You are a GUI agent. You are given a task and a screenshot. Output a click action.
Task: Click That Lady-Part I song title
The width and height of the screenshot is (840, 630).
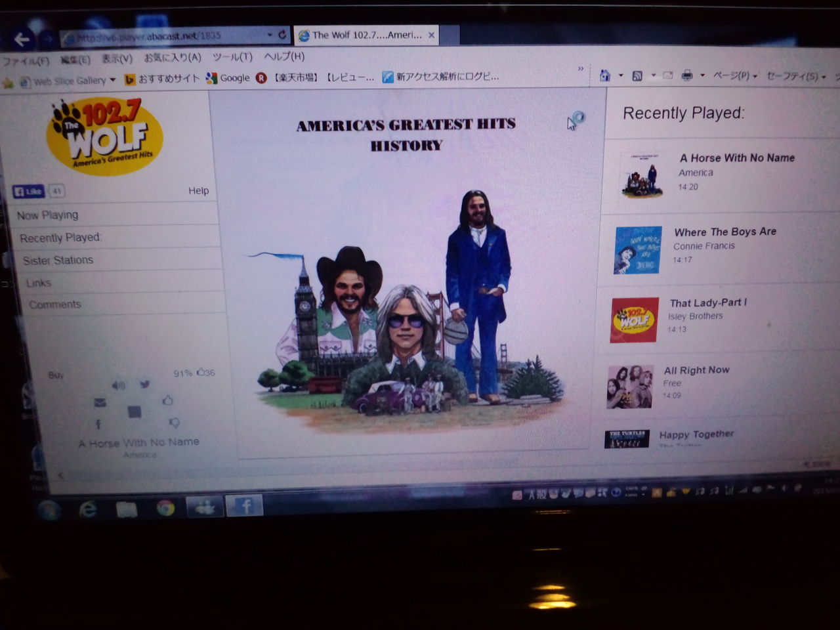click(x=708, y=303)
